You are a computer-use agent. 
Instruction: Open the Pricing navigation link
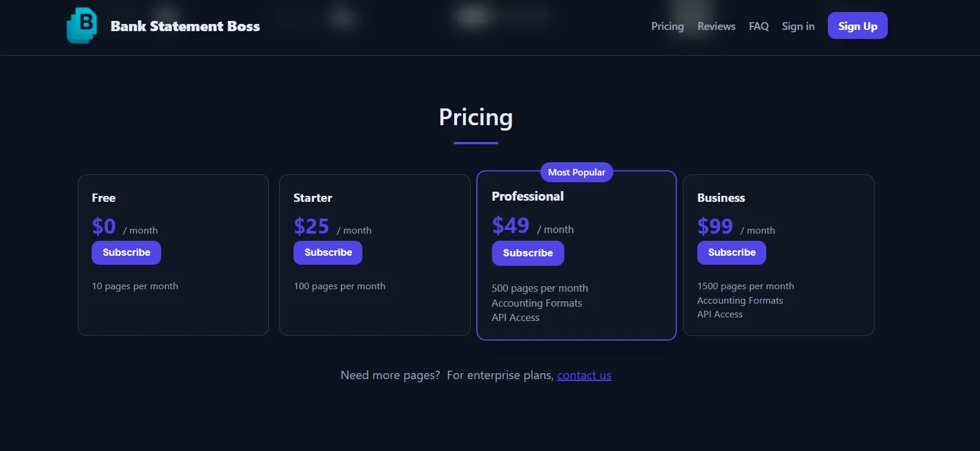(667, 26)
